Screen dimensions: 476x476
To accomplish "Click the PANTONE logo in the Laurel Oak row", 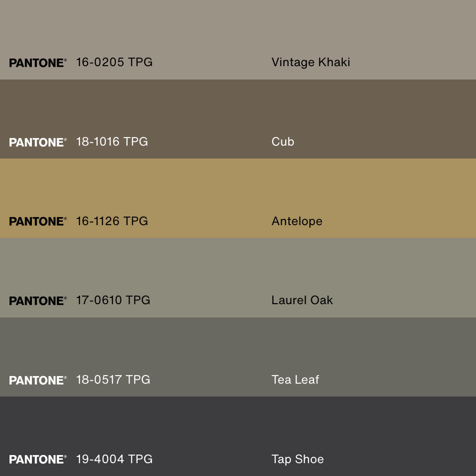I will click(x=38, y=301).
